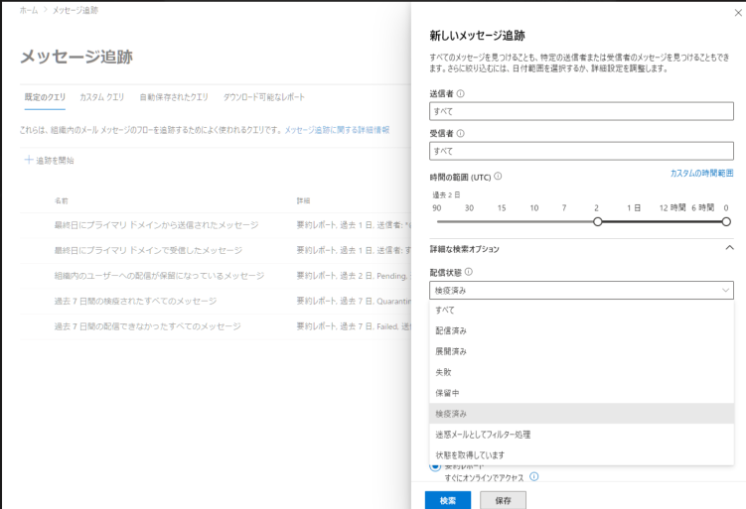Click the plus icon for 追跡を開始

(28, 160)
